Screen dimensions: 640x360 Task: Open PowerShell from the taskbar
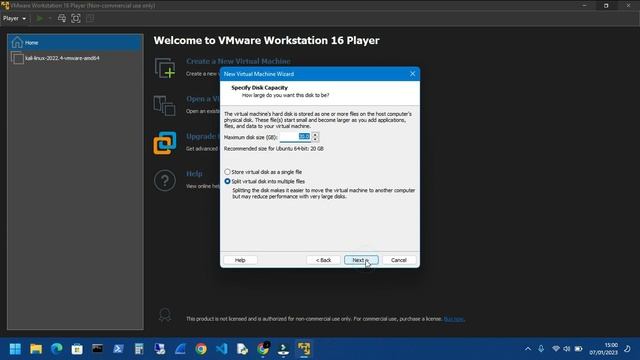tap(118, 349)
